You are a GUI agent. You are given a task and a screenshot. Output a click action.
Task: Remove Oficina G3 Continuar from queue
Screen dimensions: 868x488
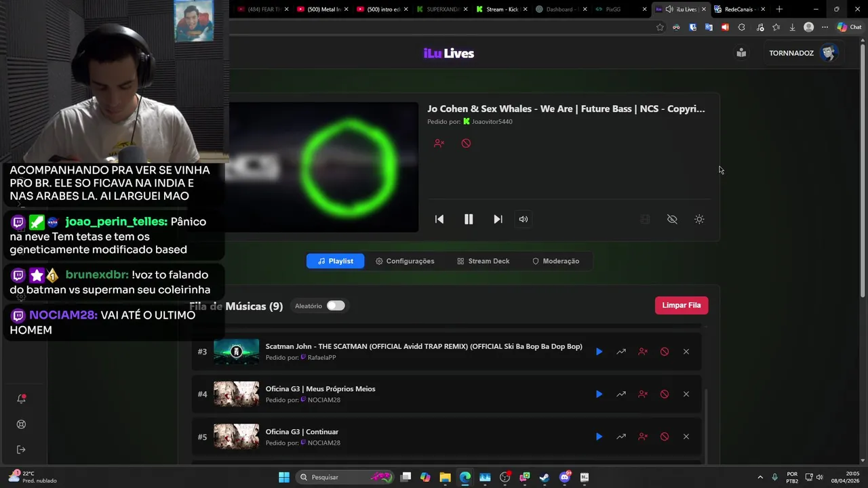coord(686,436)
